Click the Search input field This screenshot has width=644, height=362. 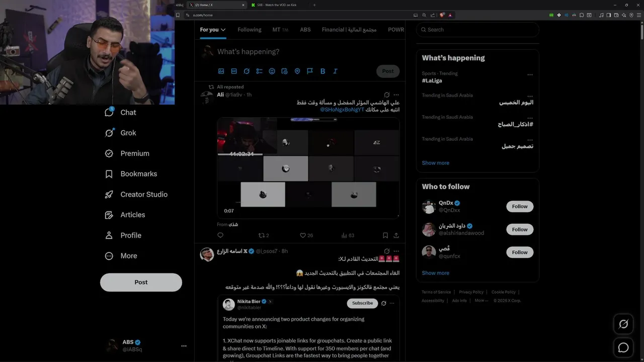477,30
